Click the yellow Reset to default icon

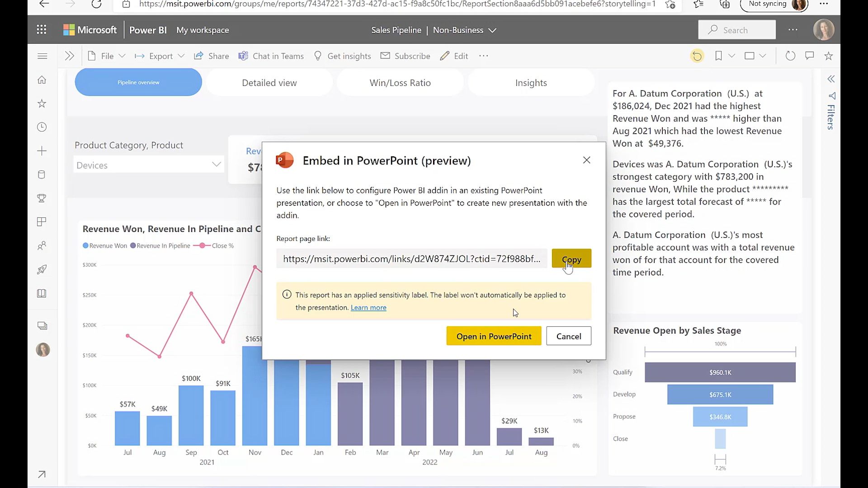pyautogui.click(x=697, y=56)
